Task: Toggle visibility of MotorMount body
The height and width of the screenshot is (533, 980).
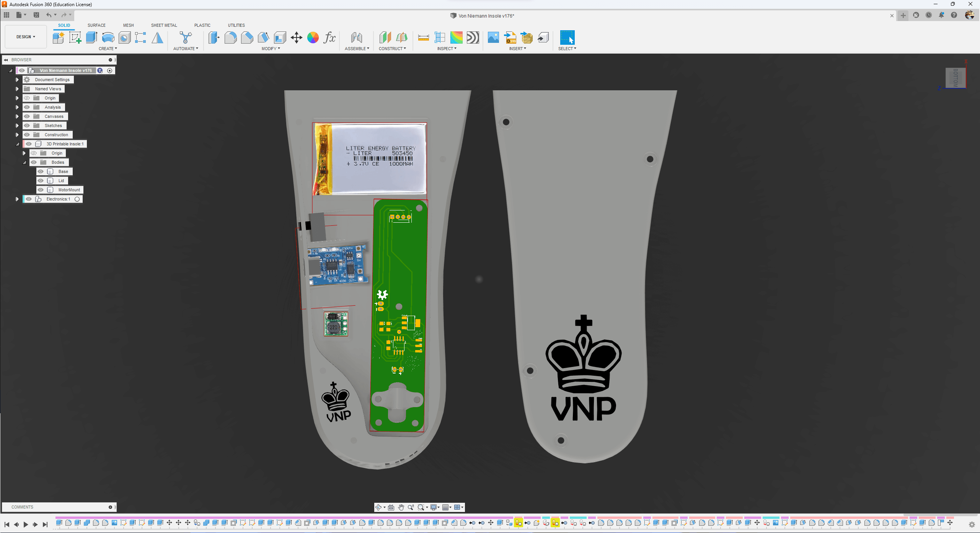Action: click(x=41, y=190)
